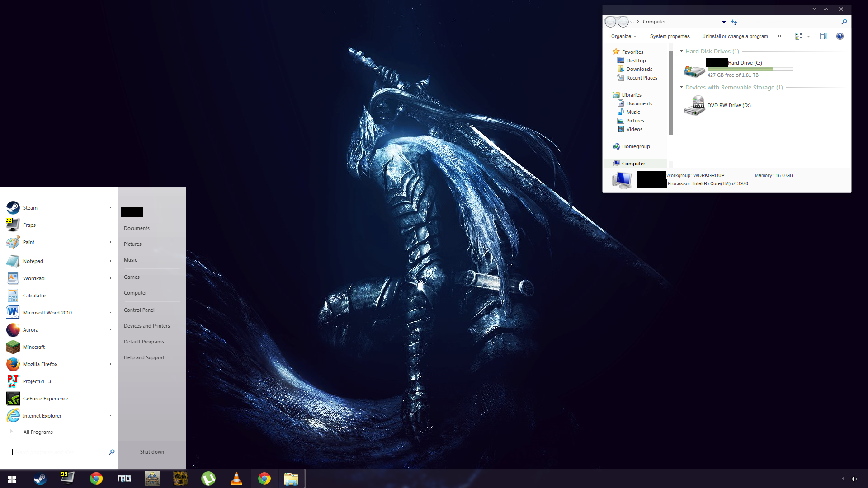Select DVD RW Drive (D:)
This screenshot has height=488, width=868.
[x=718, y=105]
